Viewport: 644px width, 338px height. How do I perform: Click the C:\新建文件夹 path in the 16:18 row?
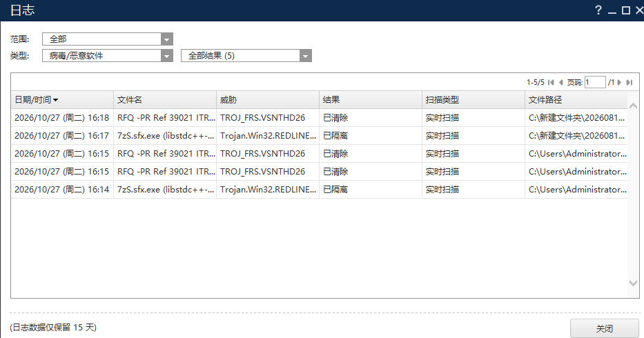tap(576, 118)
